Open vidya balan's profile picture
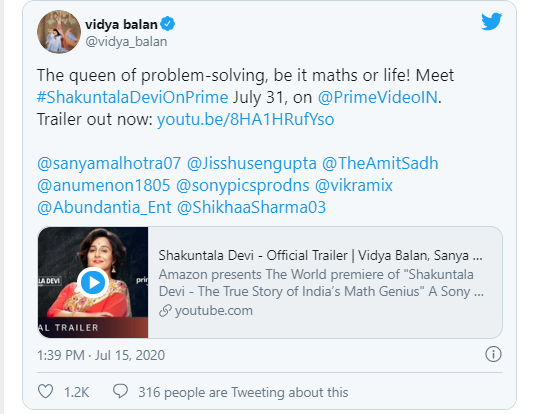 click(x=59, y=32)
